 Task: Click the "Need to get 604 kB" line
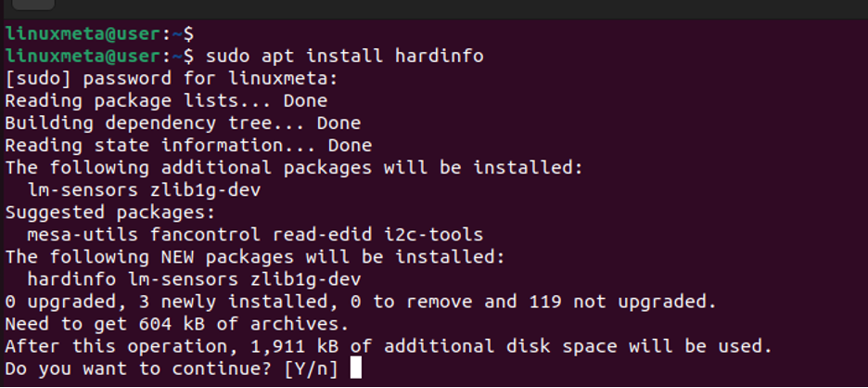point(177,324)
